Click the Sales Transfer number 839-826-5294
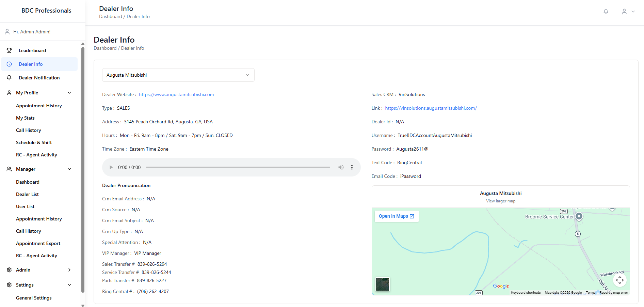 click(x=152, y=264)
